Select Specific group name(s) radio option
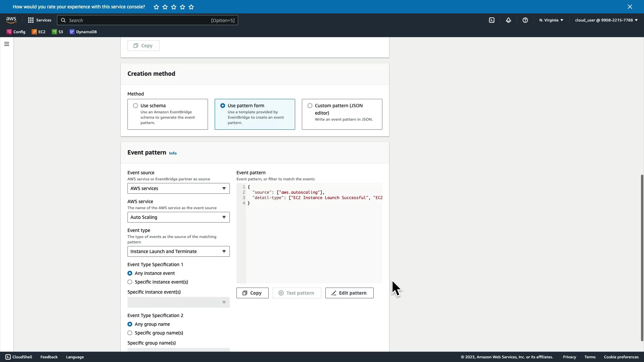 click(130, 333)
